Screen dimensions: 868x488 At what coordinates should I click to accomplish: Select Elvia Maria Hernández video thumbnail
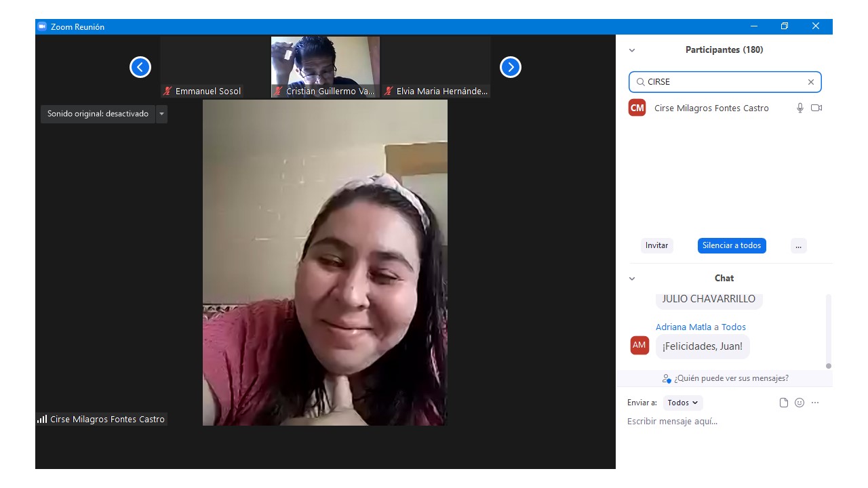(436, 67)
